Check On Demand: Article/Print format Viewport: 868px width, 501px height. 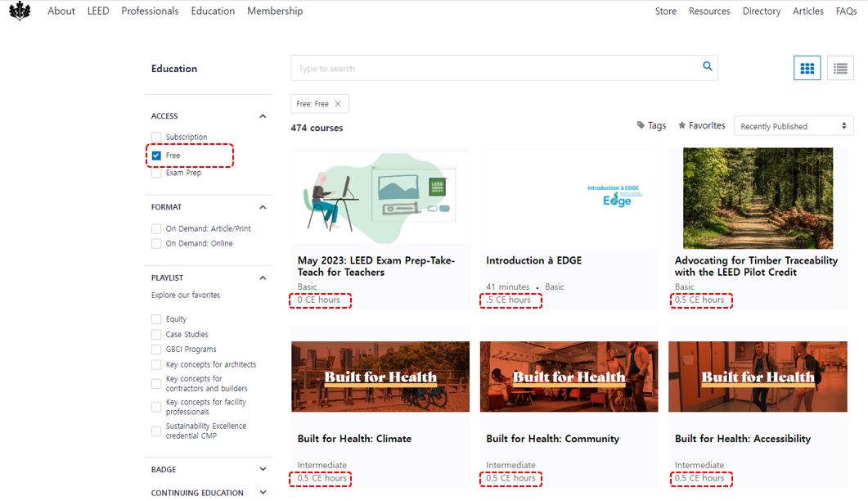156,228
